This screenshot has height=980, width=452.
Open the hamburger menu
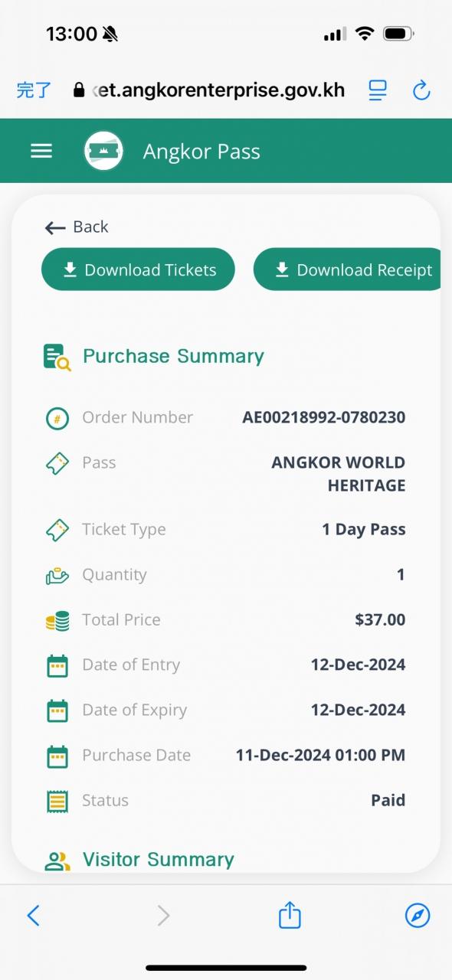[x=41, y=151]
